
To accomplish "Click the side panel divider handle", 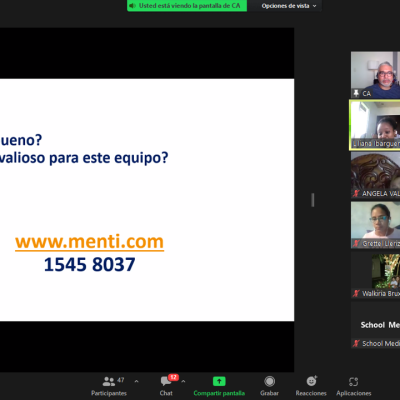I will (x=313, y=200).
